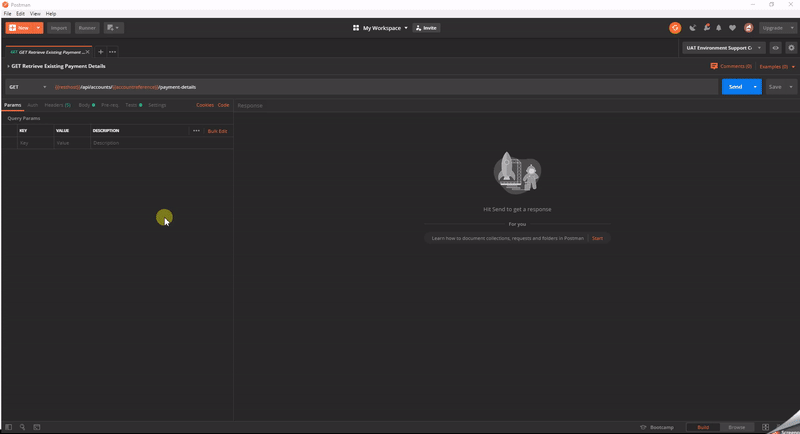Open the notifications bell
Viewport: 800px width, 434px height.
[718, 28]
